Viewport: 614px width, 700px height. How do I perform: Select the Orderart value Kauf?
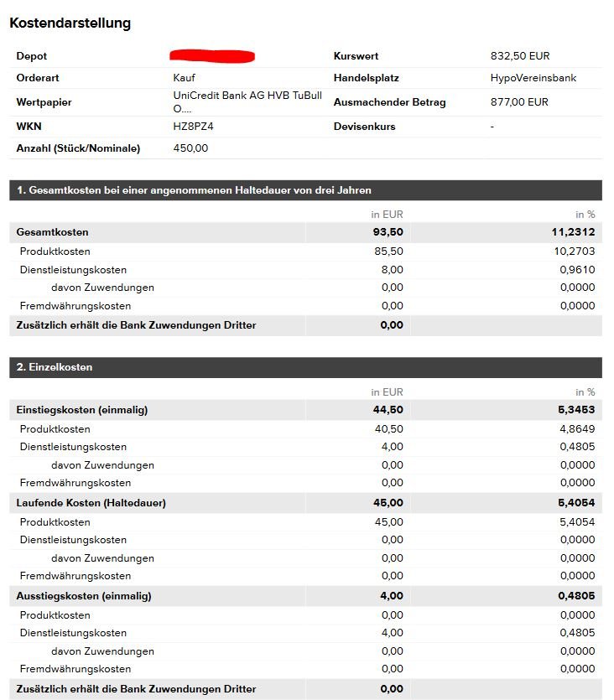pos(184,78)
